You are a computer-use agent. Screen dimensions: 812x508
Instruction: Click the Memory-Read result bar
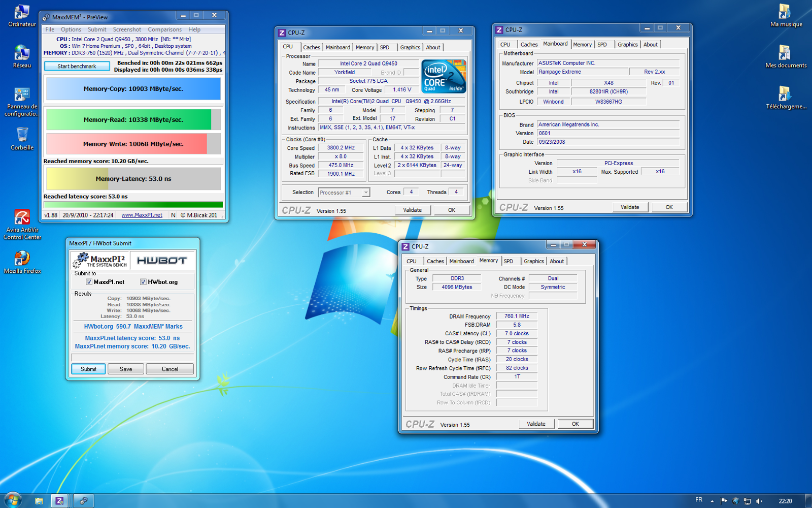pos(133,120)
